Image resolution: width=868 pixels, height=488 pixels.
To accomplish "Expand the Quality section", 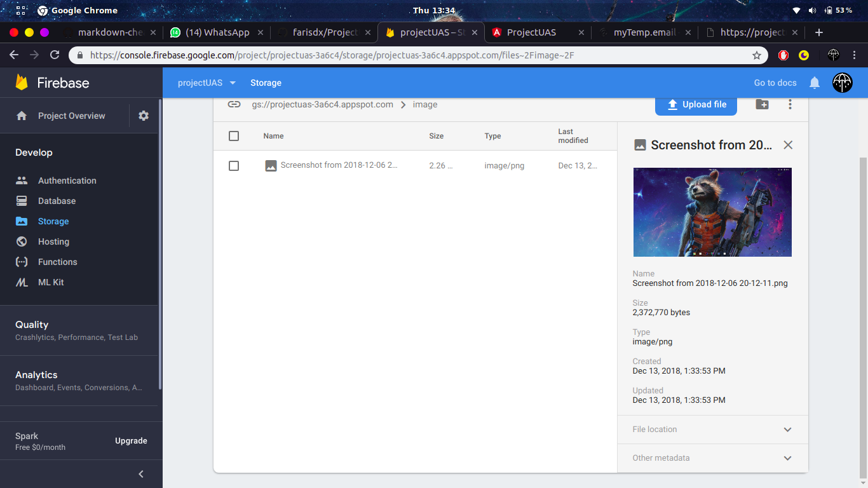I will 79,330.
